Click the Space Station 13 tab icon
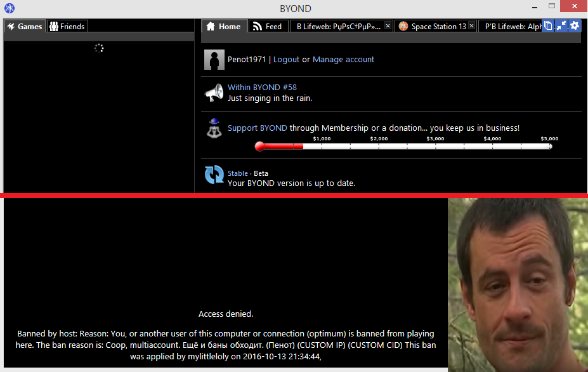 [x=403, y=26]
